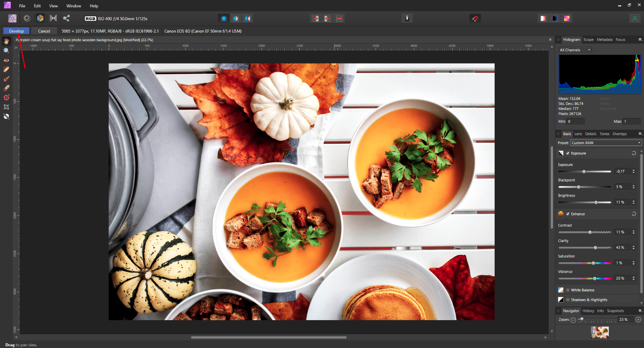The width and height of the screenshot is (644, 348).
Task: Click the swap before/after icon
Action: pos(339,18)
